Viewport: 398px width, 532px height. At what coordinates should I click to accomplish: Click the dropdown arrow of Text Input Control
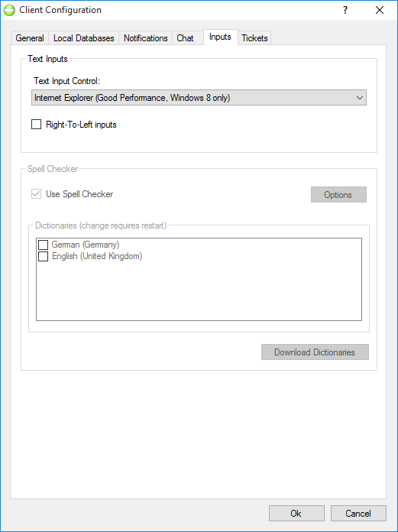(360, 98)
